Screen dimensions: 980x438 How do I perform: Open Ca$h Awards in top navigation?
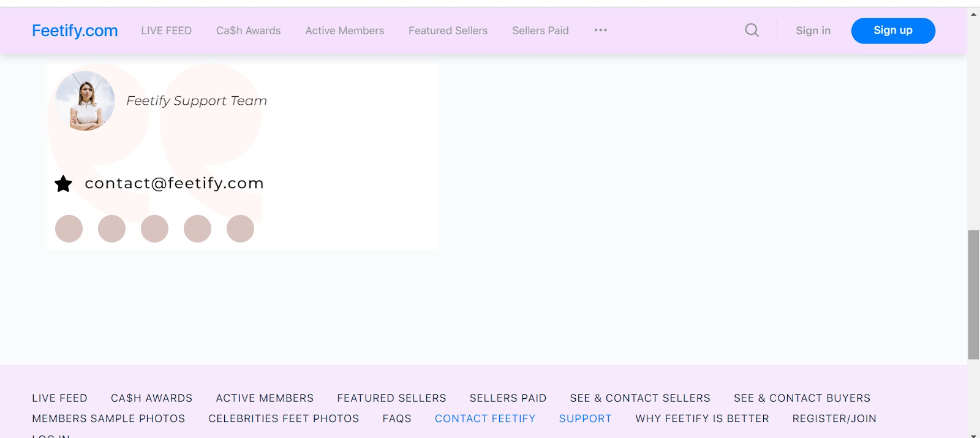(249, 31)
